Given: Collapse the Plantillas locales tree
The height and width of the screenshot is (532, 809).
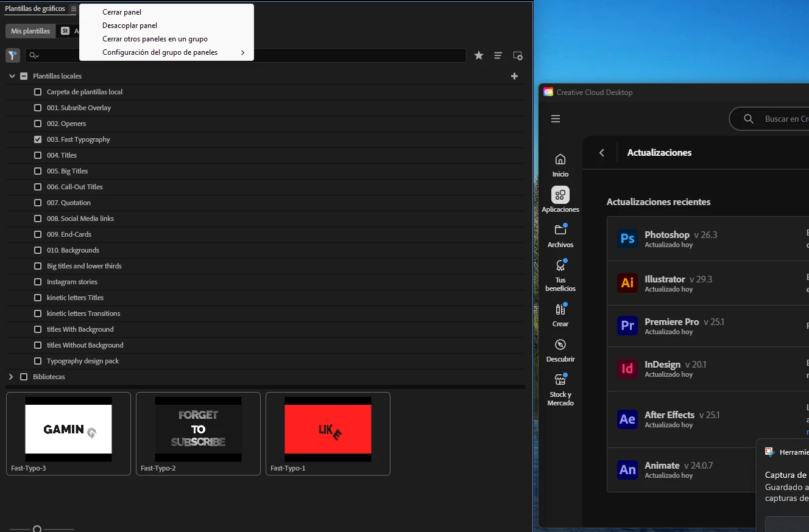Looking at the screenshot, I should pyautogui.click(x=12, y=76).
